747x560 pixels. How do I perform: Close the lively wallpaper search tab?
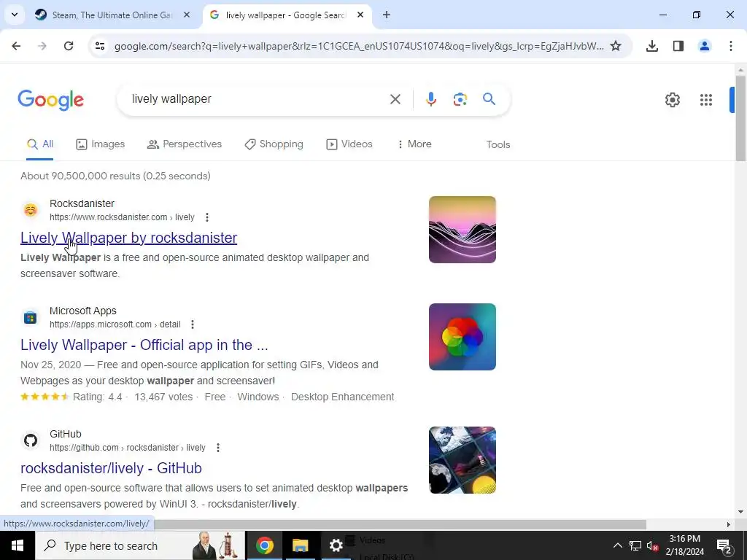click(360, 15)
